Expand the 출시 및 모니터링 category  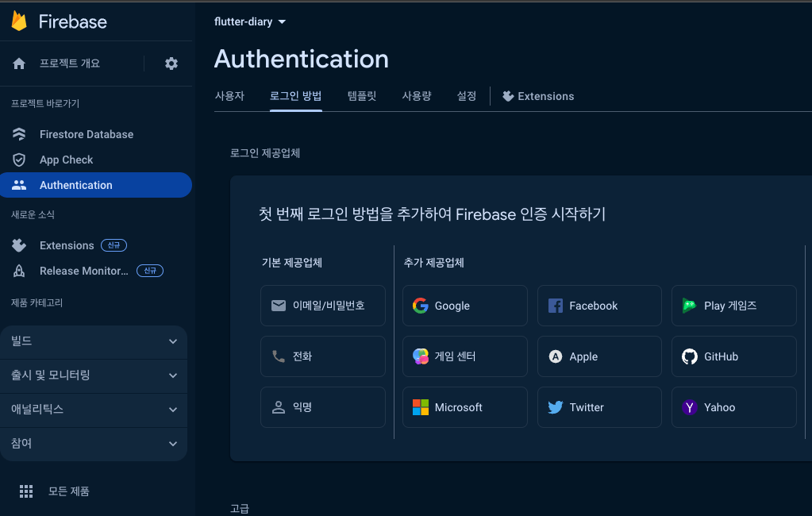click(94, 375)
